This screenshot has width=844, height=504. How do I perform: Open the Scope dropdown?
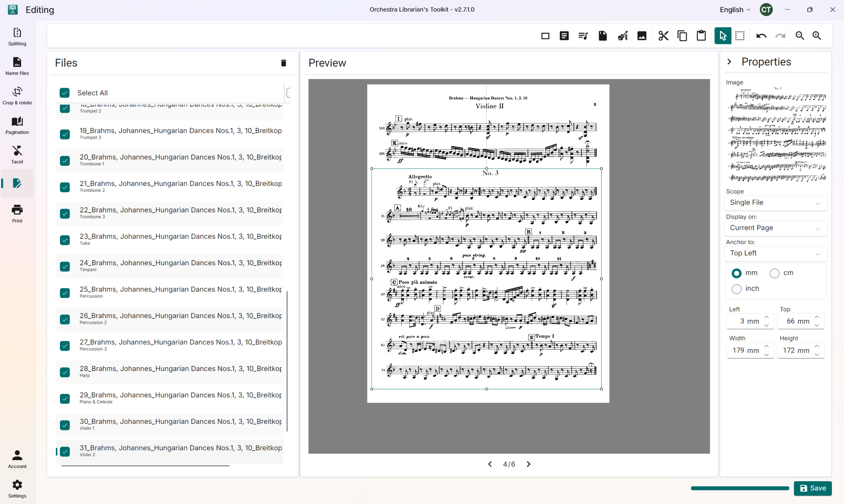coord(776,203)
